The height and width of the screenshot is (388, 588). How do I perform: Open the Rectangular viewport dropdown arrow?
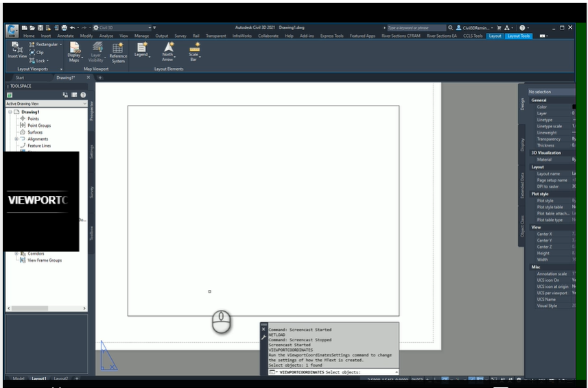61,45
